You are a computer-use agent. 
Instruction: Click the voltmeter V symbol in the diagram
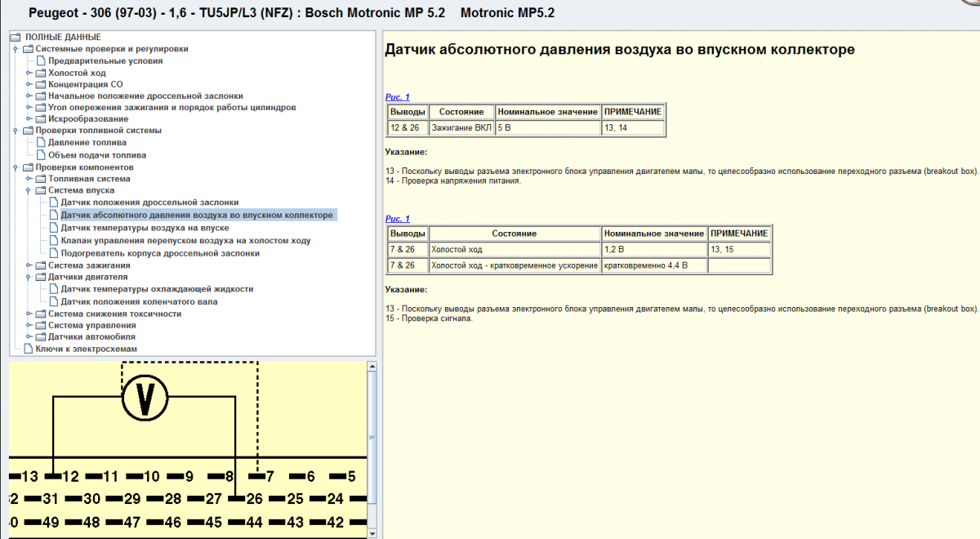point(145,399)
